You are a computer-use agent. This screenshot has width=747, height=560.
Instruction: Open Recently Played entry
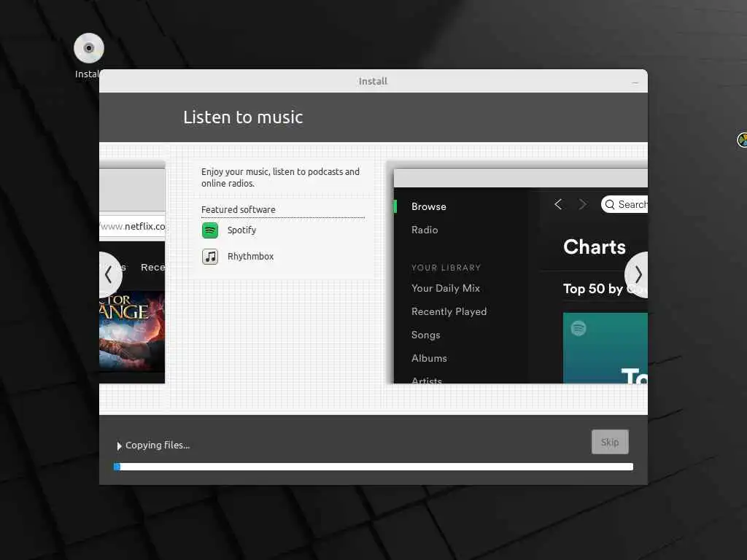(x=449, y=311)
